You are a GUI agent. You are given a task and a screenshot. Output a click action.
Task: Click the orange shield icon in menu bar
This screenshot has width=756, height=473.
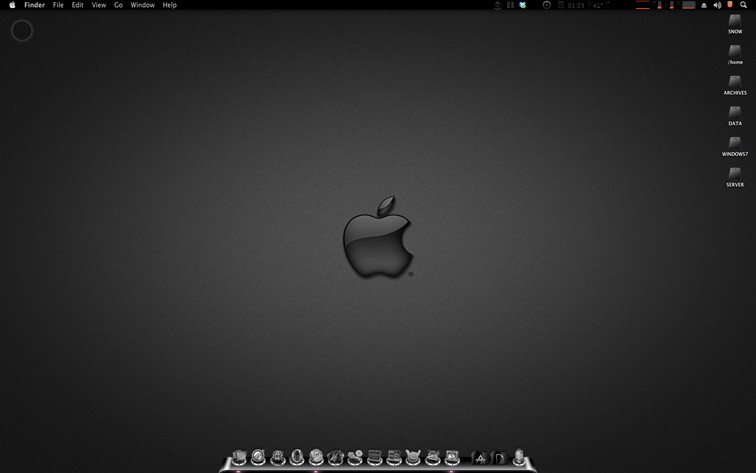click(729, 4)
